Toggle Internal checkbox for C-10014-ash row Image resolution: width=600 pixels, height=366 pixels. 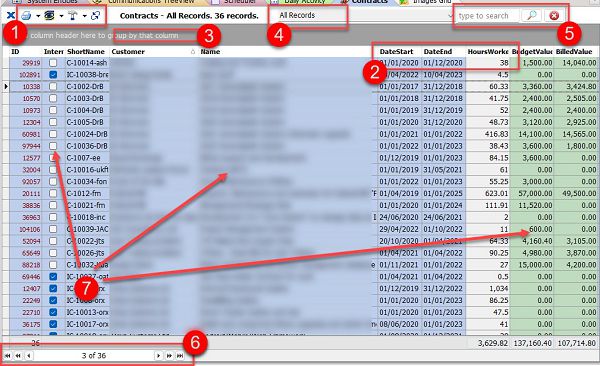(53, 63)
